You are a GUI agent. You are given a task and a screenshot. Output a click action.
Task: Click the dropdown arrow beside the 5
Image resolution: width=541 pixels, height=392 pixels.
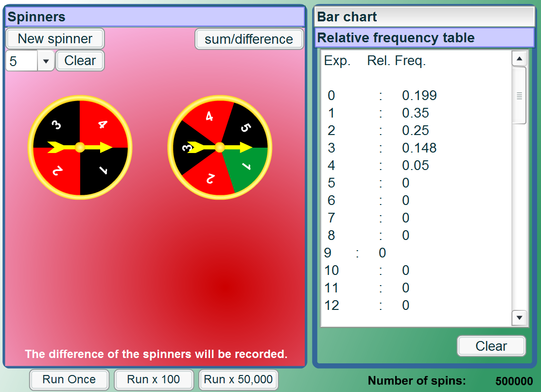(46, 60)
